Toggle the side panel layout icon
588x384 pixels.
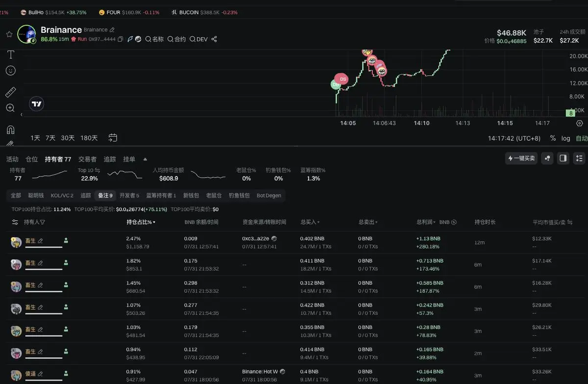(563, 158)
